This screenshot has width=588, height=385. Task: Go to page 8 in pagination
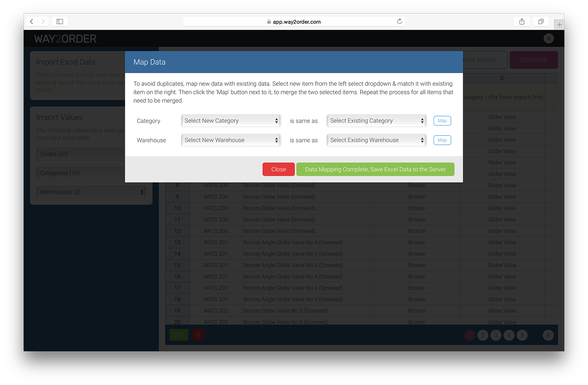pyautogui.click(x=548, y=335)
